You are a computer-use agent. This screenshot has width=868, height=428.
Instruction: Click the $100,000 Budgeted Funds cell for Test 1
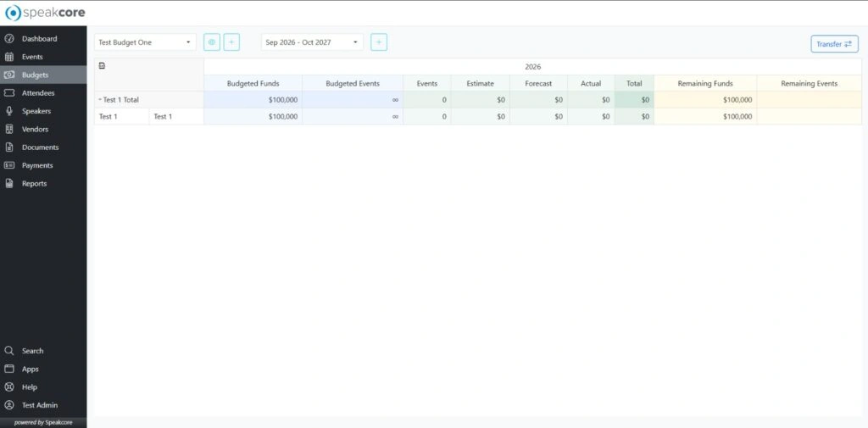pyautogui.click(x=253, y=116)
